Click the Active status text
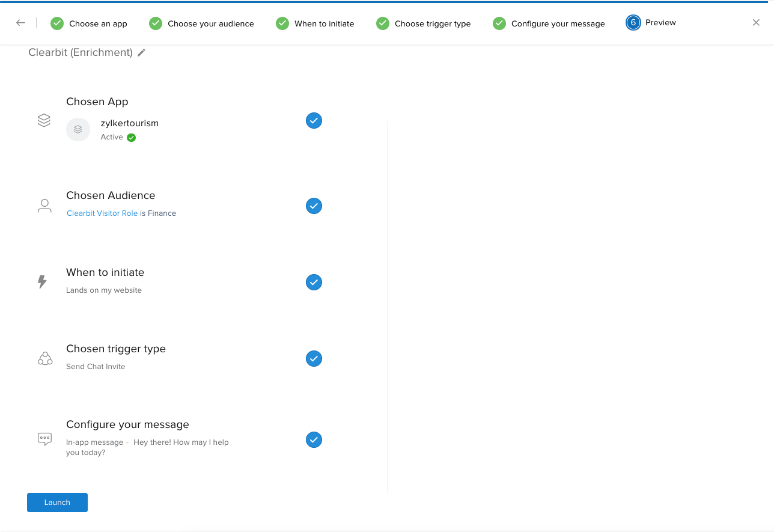 coord(112,137)
